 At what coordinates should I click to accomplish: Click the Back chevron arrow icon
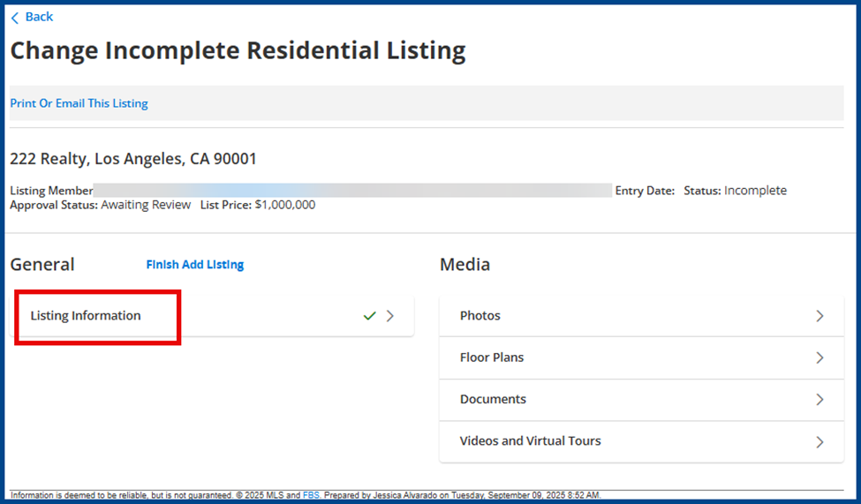[x=15, y=18]
